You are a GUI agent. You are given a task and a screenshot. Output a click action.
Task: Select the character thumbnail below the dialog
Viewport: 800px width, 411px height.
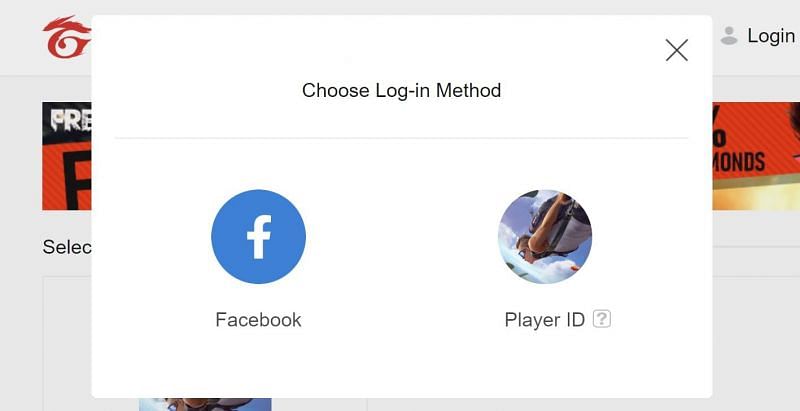tap(205, 404)
